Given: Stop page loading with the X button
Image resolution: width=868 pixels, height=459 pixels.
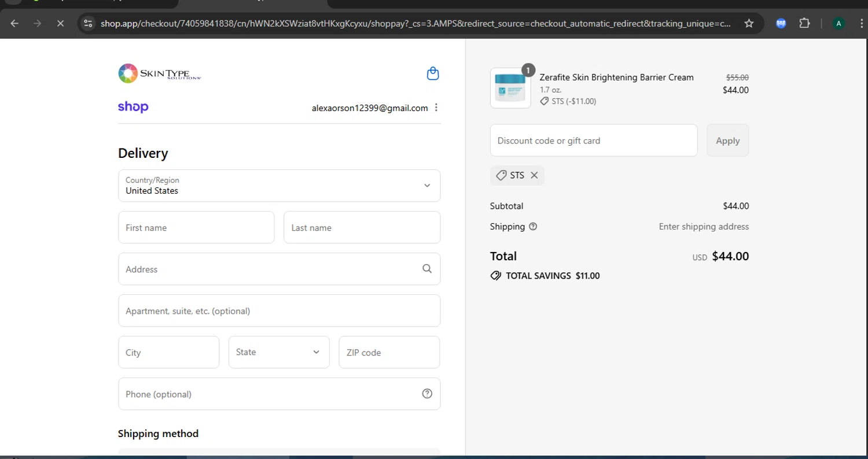Looking at the screenshot, I should click(x=60, y=24).
